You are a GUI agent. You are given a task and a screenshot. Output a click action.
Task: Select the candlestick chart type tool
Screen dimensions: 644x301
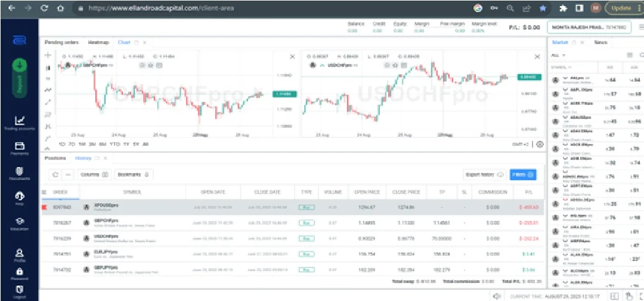(48, 67)
